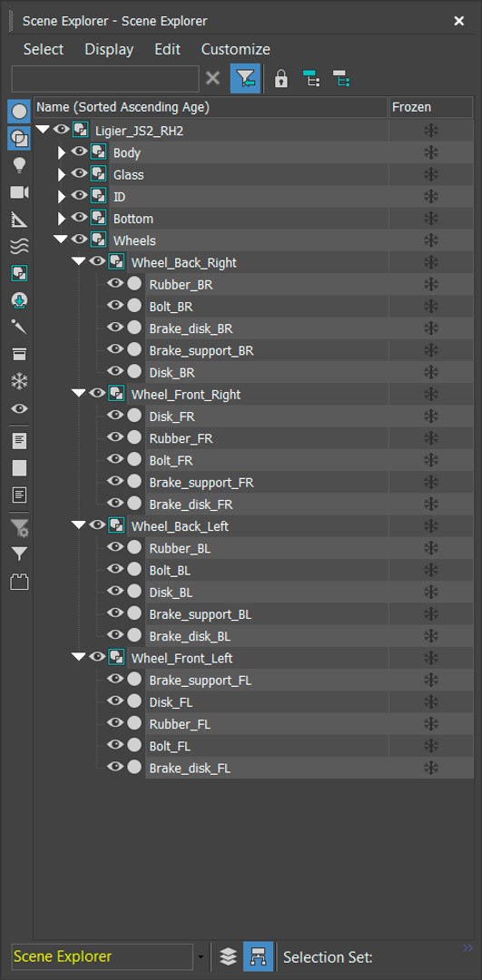Viewport: 482px width, 980px height.
Task: Open the Customize menu
Action: 236,49
